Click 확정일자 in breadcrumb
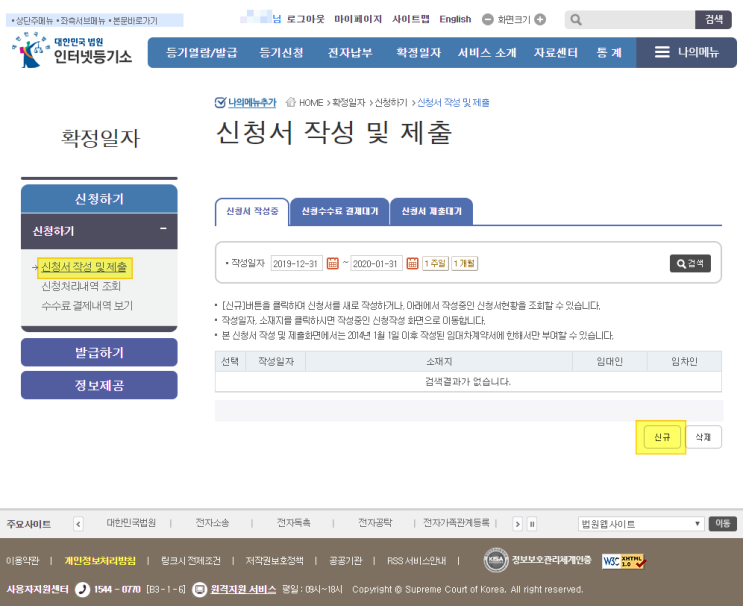Image resolution: width=743 pixels, height=606 pixels. pyautogui.click(x=349, y=103)
